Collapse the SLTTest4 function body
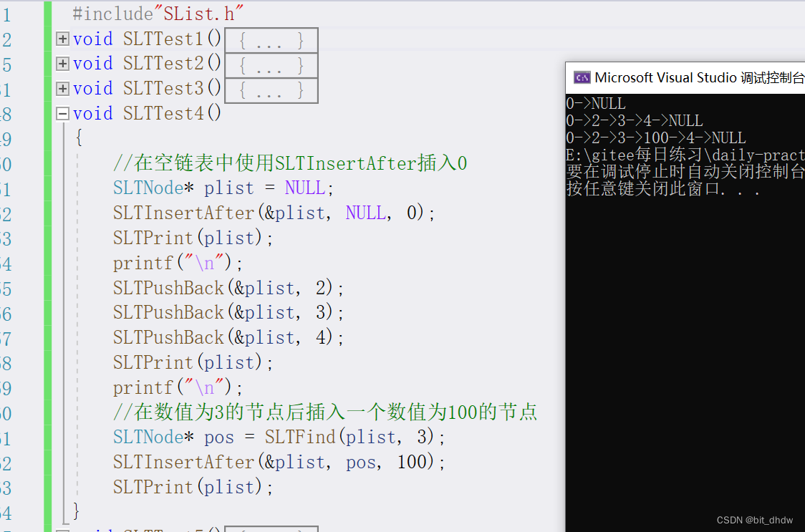The image size is (805, 532). click(x=62, y=113)
